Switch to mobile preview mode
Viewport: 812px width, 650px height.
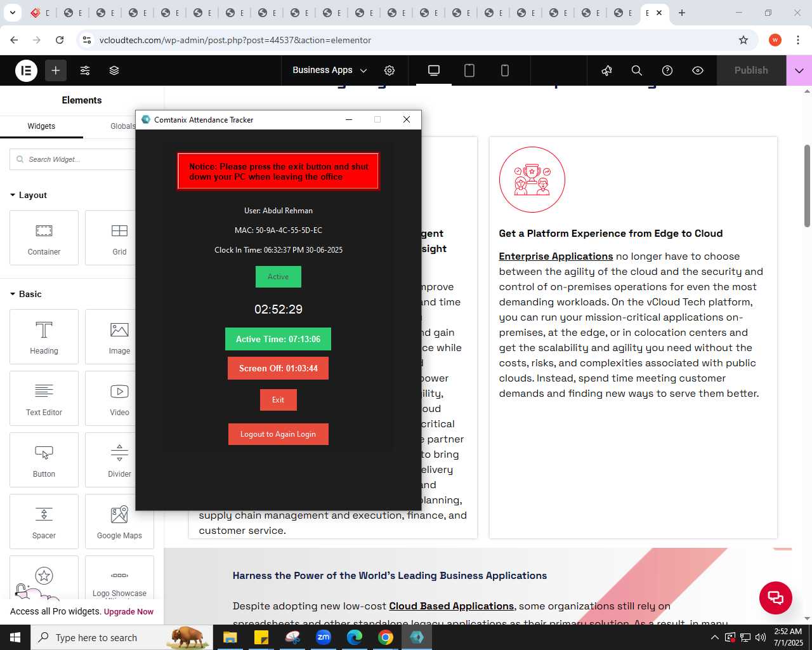[x=505, y=70]
